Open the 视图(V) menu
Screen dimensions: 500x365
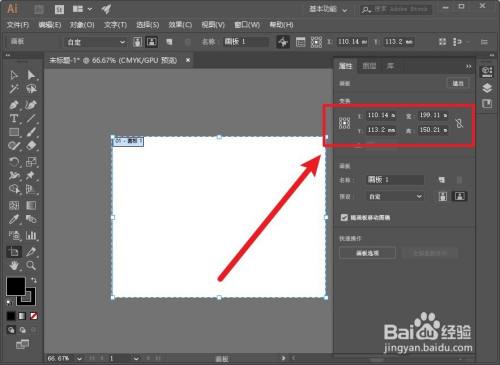click(213, 25)
